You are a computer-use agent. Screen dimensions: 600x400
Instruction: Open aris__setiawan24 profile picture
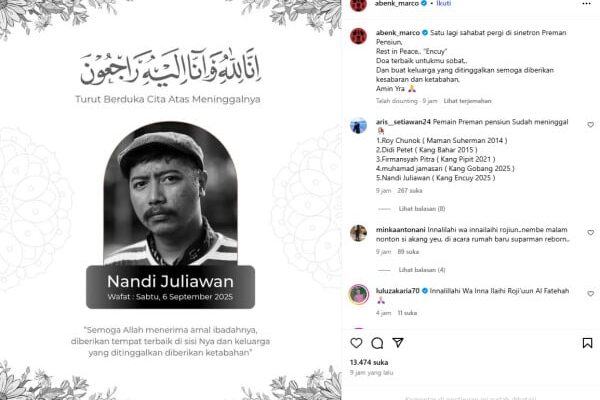click(359, 126)
